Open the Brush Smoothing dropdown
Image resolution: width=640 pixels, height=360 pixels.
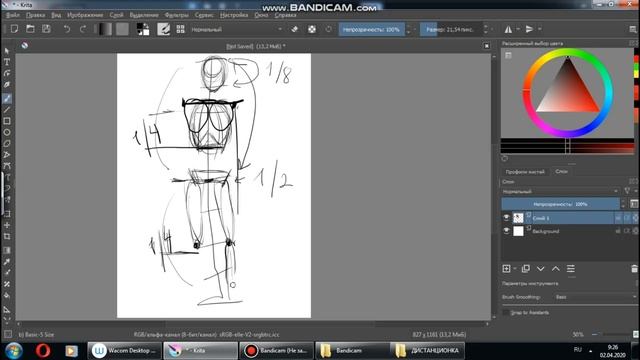tap(596, 297)
